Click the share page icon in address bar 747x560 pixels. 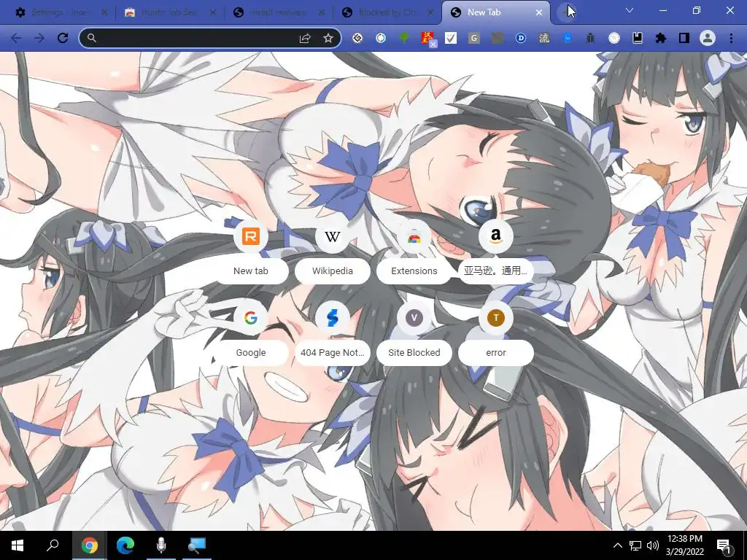[x=305, y=38]
